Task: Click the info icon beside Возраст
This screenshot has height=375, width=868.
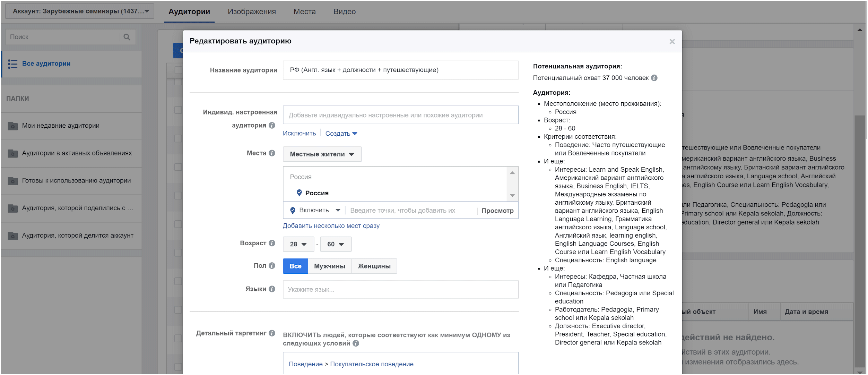Action: pyautogui.click(x=272, y=243)
